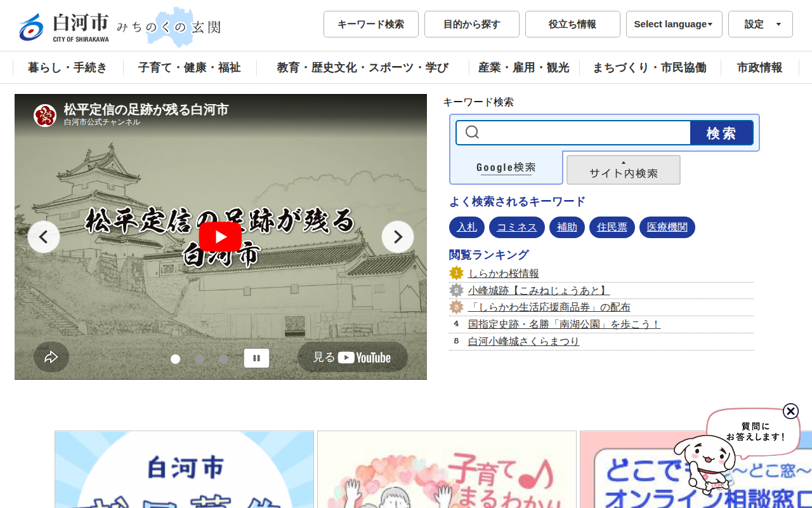
Task: Expand the 設定 settings dropdown
Action: pyautogui.click(x=761, y=24)
